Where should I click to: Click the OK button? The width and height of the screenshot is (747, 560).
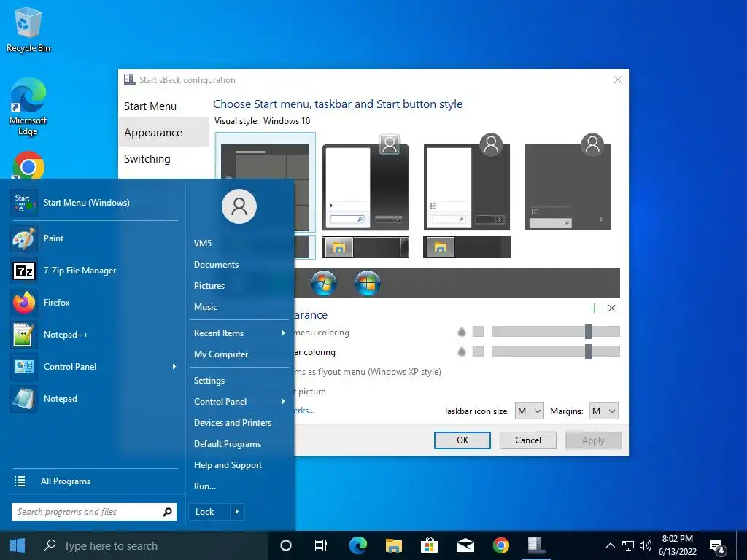462,440
